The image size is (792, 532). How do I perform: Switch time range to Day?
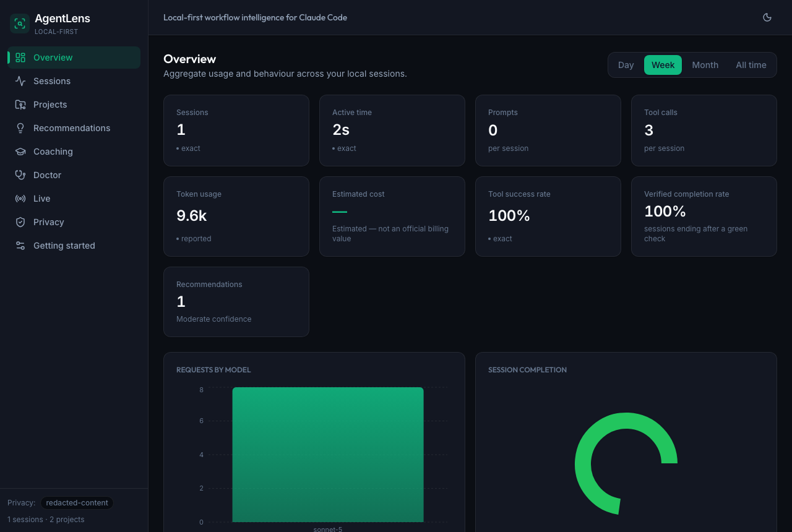coord(626,65)
